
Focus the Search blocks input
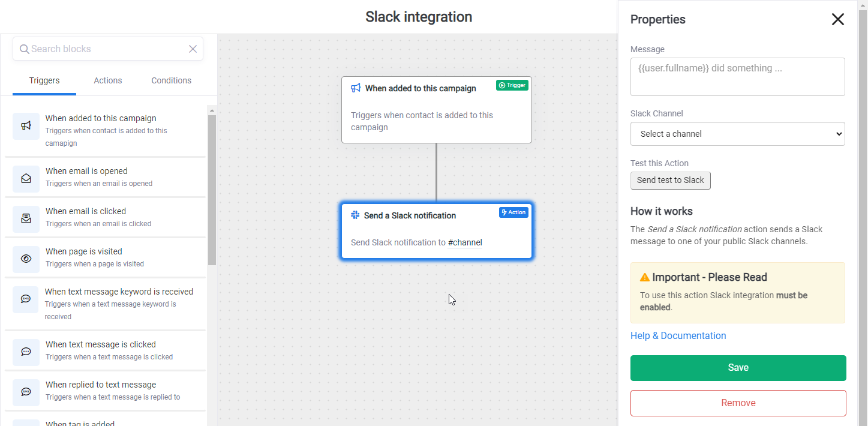(108, 49)
